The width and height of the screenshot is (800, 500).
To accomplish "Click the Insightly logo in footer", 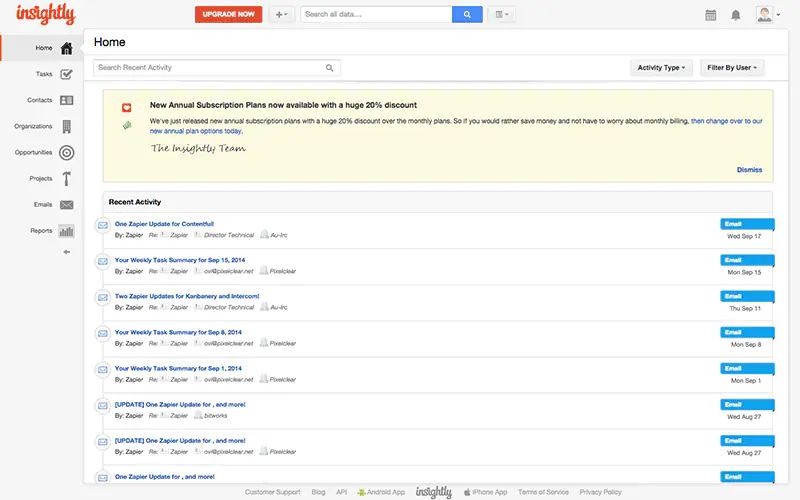I will point(434,492).
